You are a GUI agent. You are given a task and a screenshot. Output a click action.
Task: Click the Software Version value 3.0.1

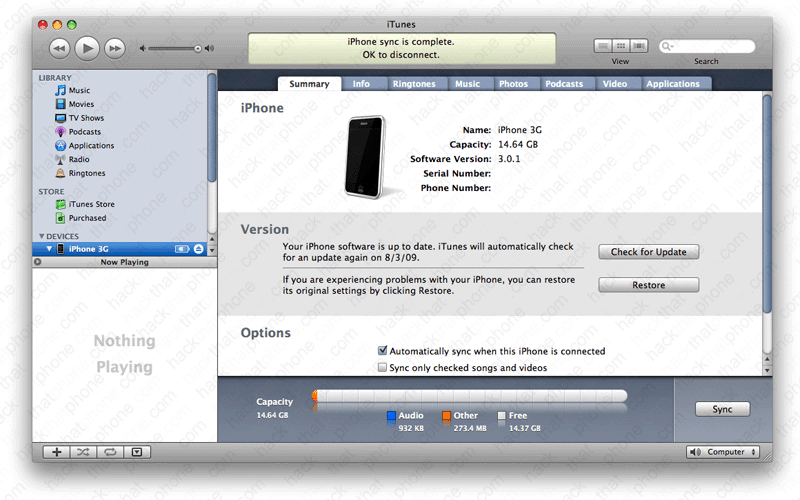[x=509, y=159]
